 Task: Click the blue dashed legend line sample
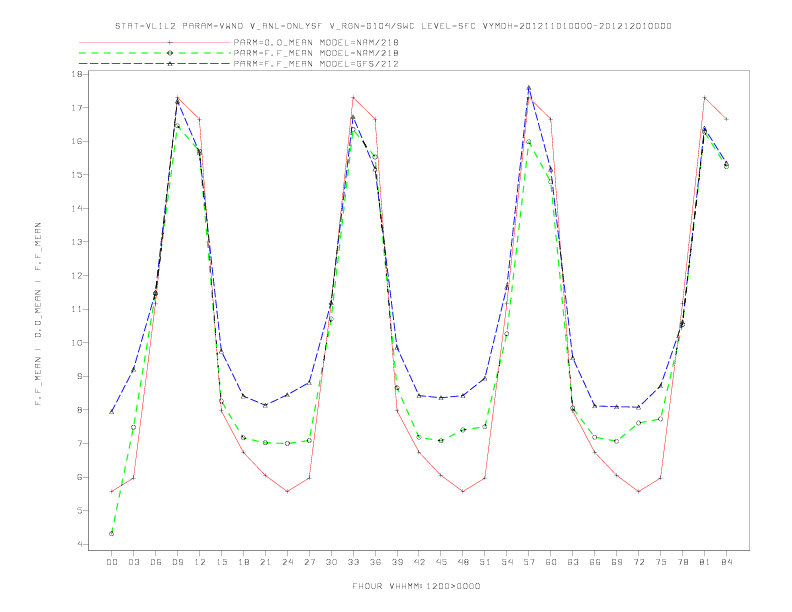155,64
